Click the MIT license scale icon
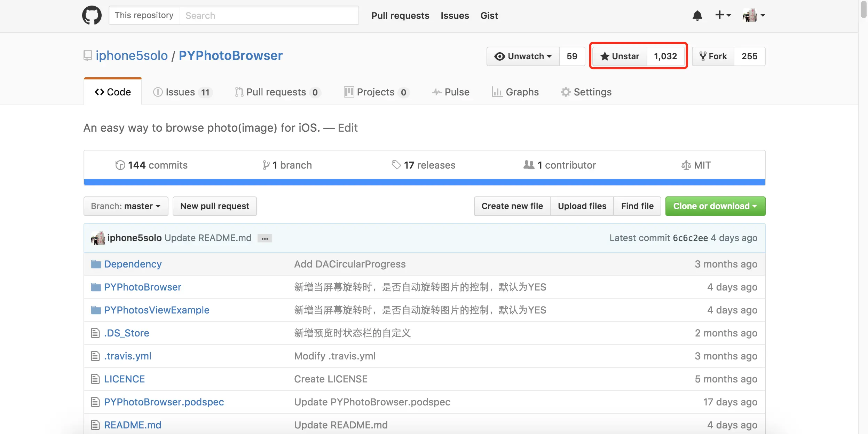The width and height of the screenshot is (868, 434). click(x=686, y=165)
